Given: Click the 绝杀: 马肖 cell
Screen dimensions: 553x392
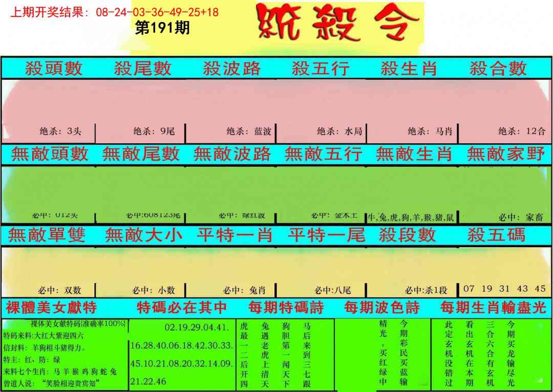Looking at the screenshot, I should click(x=430, y=132).
